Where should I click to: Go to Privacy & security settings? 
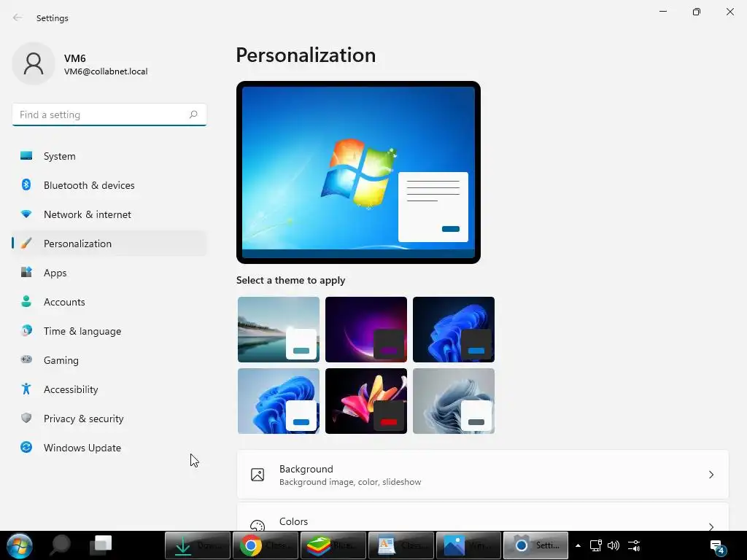109,419
